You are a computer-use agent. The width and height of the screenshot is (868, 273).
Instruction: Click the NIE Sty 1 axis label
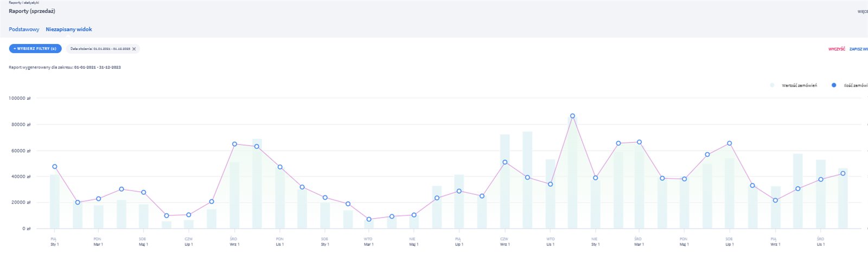coord(595,242)
